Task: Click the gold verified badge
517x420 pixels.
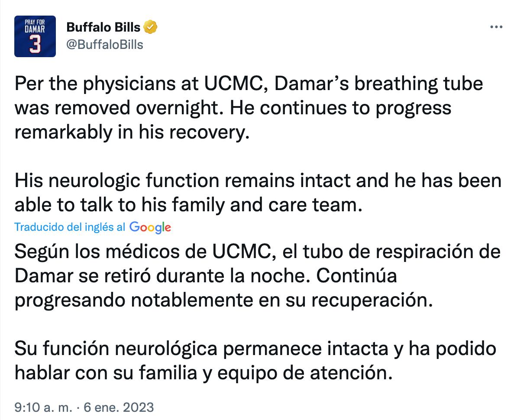Action: pos(150,27)
